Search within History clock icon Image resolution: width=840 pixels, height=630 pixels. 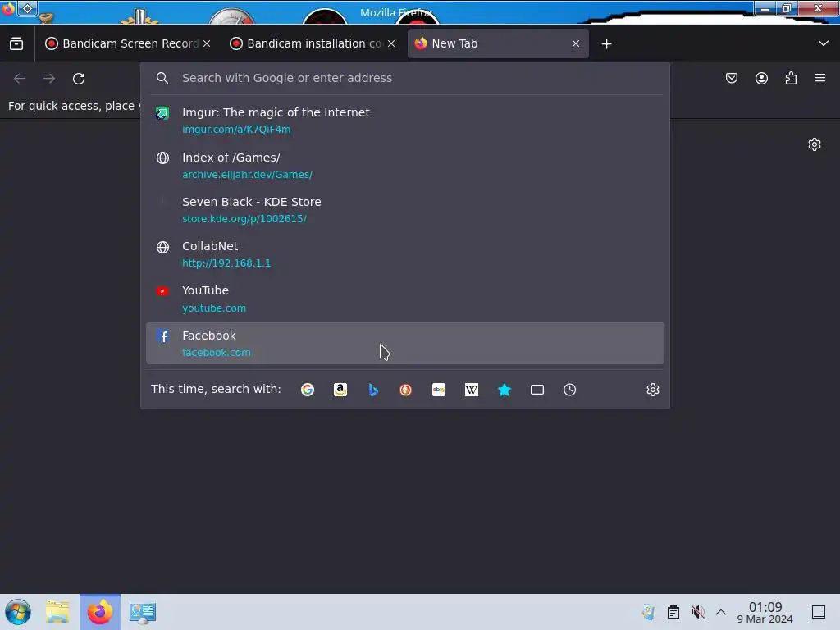point(569,390)
